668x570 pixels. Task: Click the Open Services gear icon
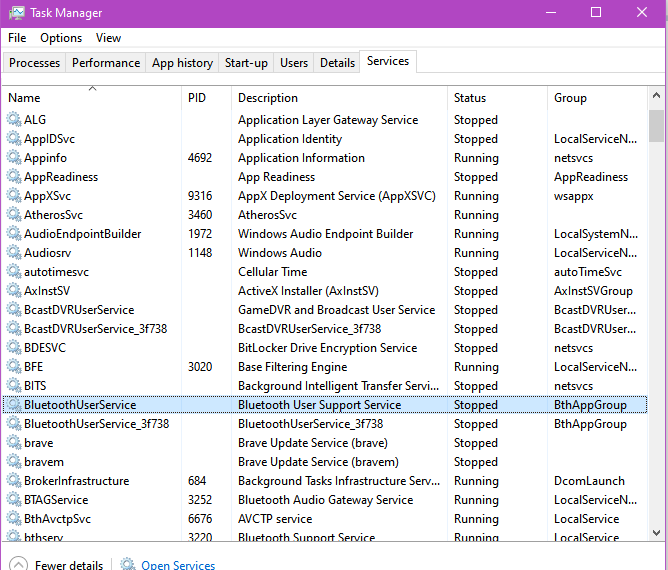pos(128,565)
